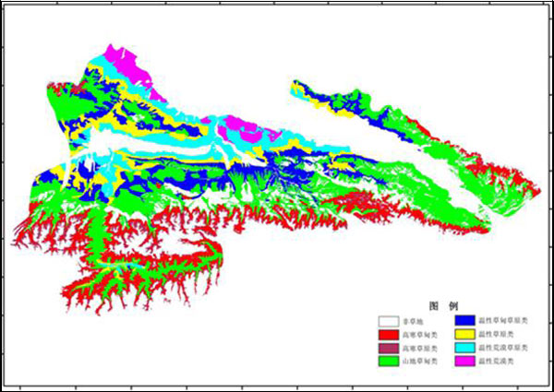The width and height of the screenshot is (554, 392).
Task: Select the 山地草甸类 legend label text
Action: (x=422, y=362)
